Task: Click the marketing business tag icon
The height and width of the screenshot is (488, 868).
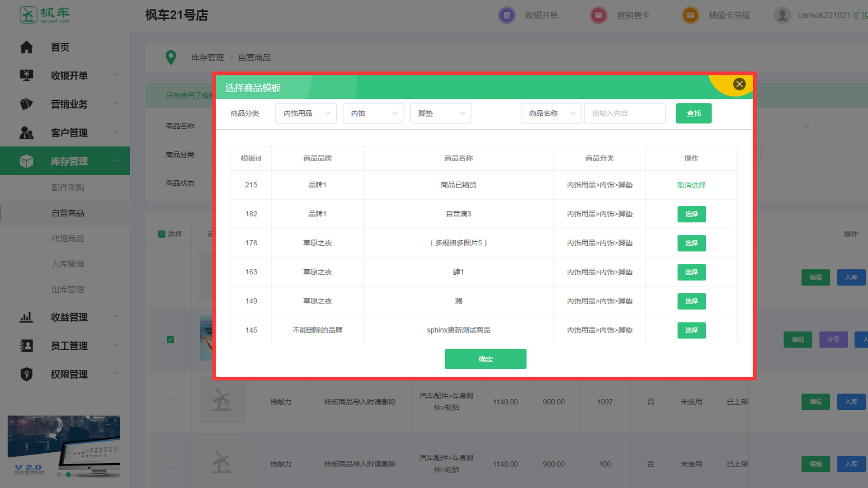Action: point(26,104)
